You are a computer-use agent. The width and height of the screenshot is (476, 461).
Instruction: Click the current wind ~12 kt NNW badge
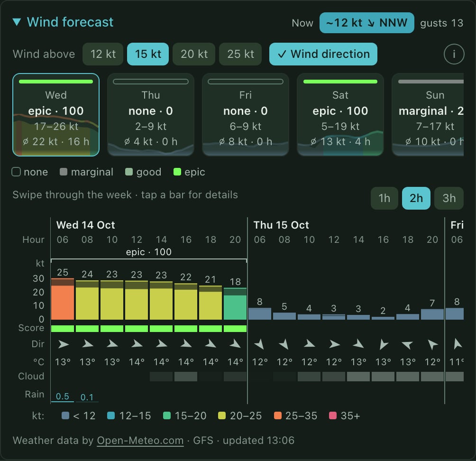pyautogui.click(x=366, y=23)
